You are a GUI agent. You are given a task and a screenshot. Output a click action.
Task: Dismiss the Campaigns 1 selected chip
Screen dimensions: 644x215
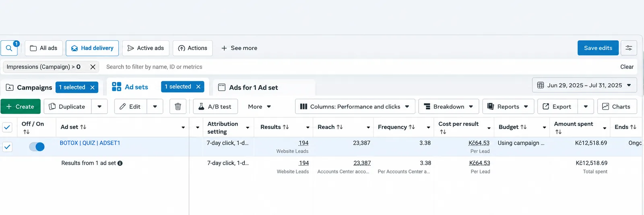pyautogui.click(x=92, y=87)
